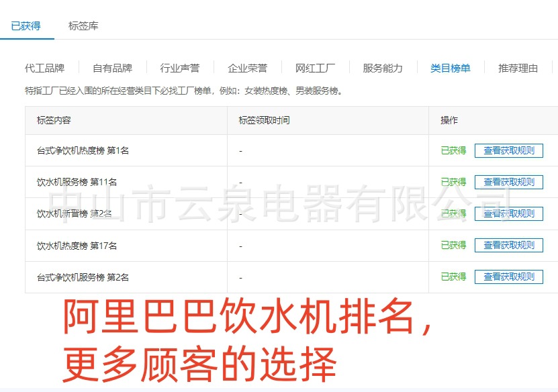Click 查看获取规则 for 饮水机热度榜 第17名

pos(509,246)
